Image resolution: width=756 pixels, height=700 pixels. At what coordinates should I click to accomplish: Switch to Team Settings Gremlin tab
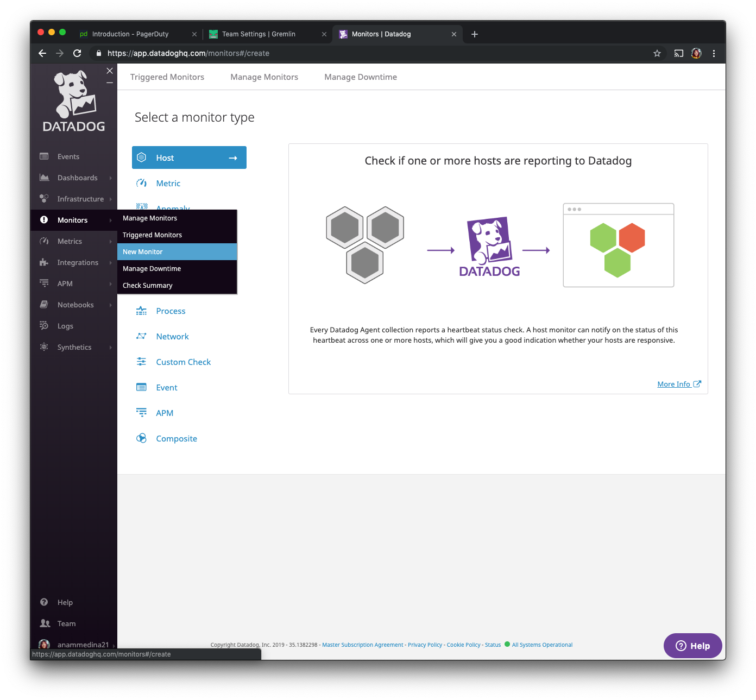[266, 34]
